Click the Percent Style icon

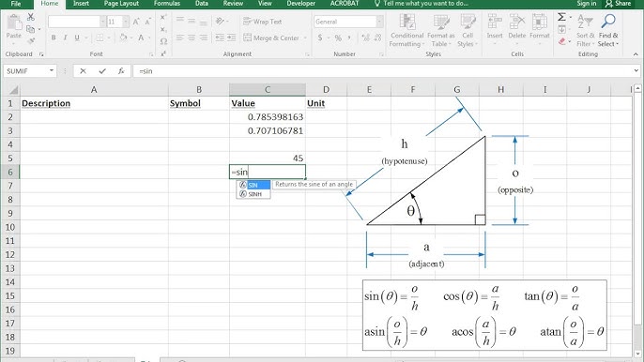point(338,38)
